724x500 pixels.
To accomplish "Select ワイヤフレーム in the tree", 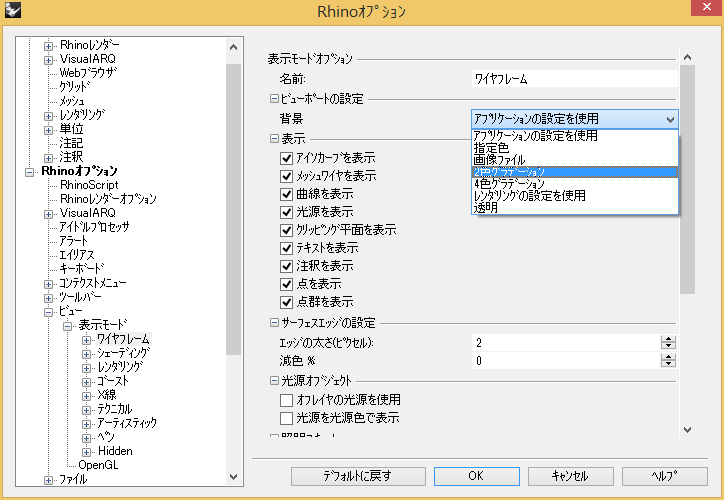I will pos(123,339).
